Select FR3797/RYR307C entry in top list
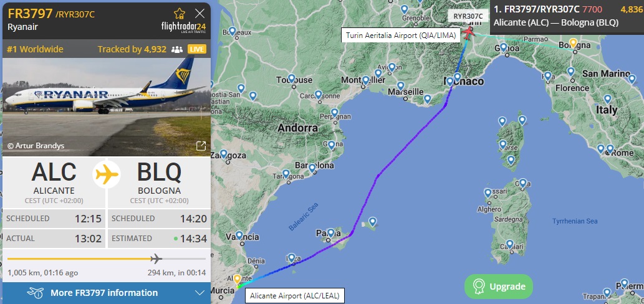 (567, 16)
